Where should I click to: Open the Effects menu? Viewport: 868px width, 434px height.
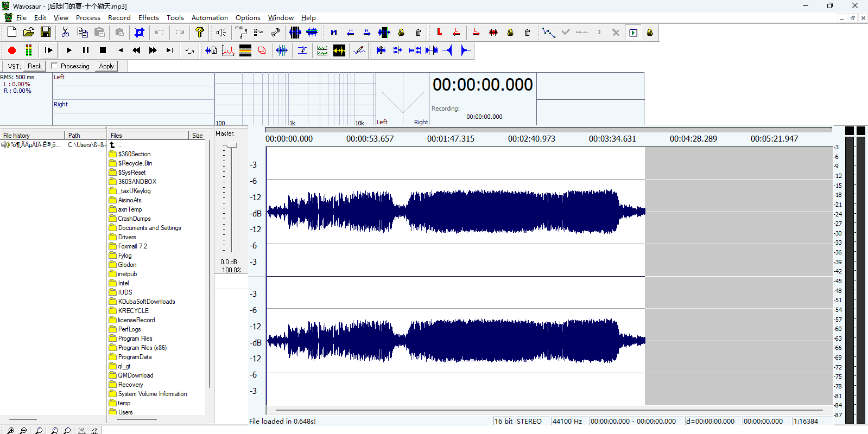[x=148, y=18]
